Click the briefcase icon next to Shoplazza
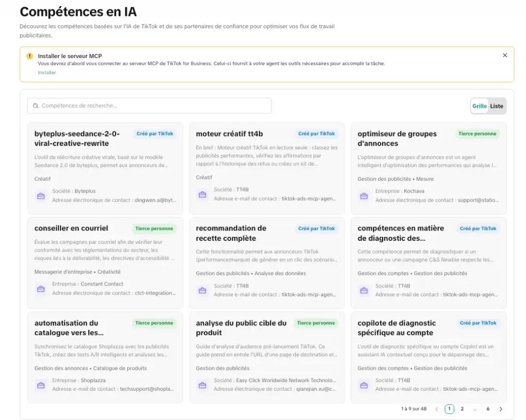The image size is (526, 420). [41, 385]
